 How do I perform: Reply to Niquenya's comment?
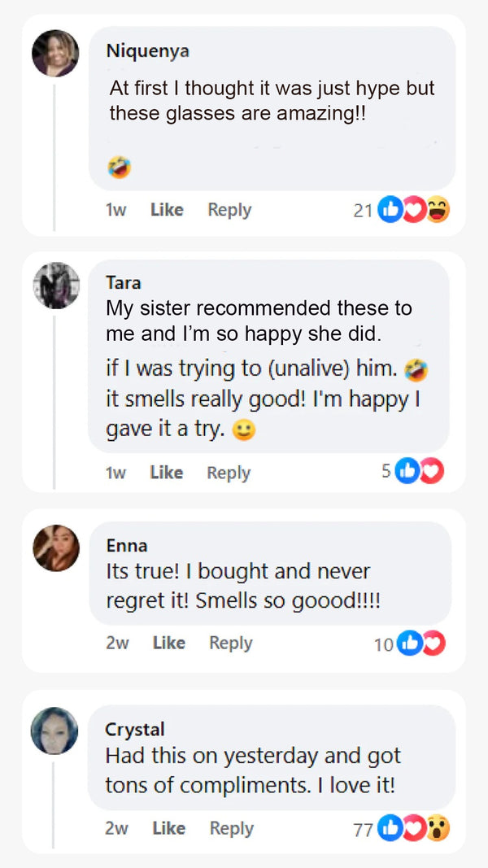coord(229,210)
